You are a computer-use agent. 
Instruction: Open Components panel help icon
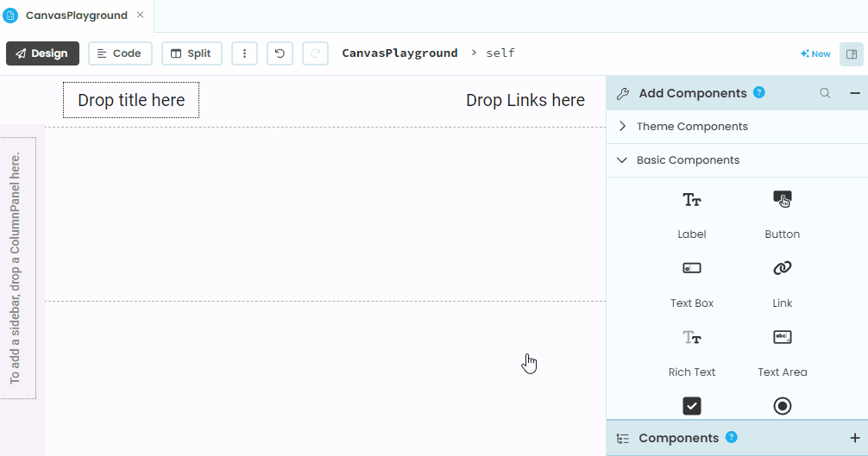[x=732, y=437]
